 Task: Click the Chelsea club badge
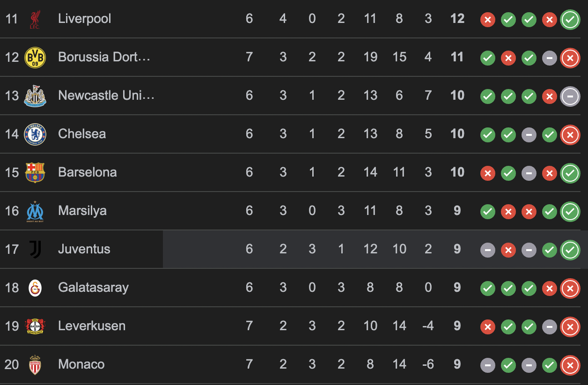[35, 134]
